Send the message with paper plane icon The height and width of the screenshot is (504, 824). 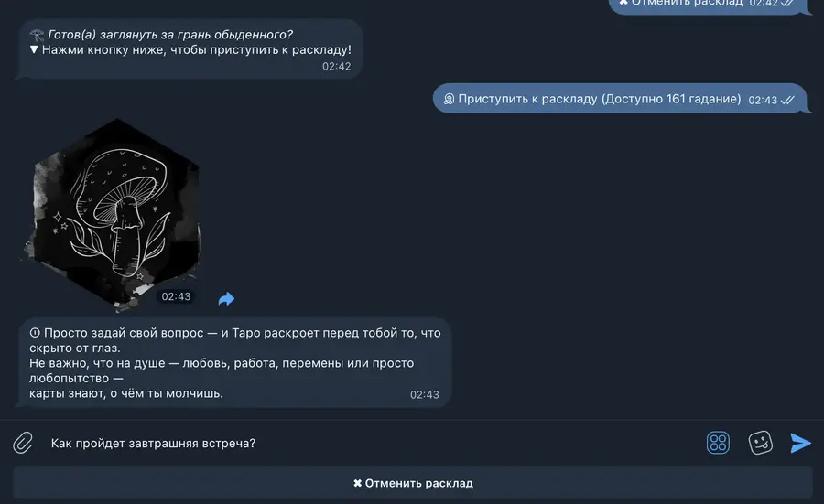pos(800,443)
